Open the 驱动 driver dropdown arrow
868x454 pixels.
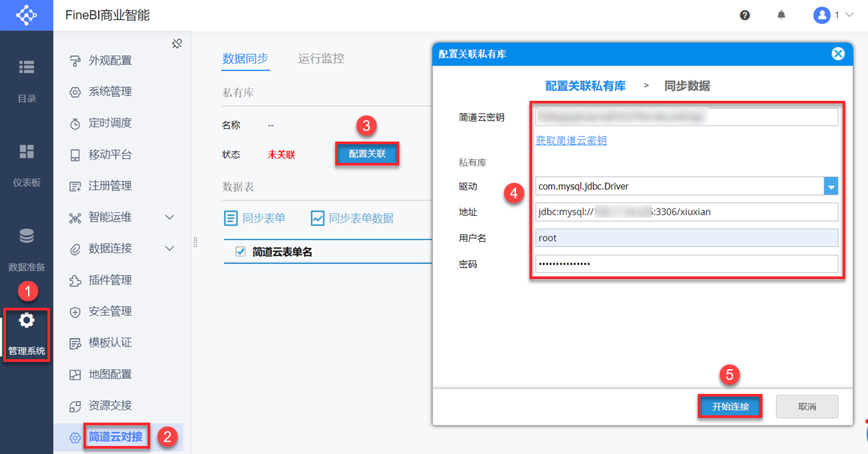pyautogui.click(x=831, y=186)
